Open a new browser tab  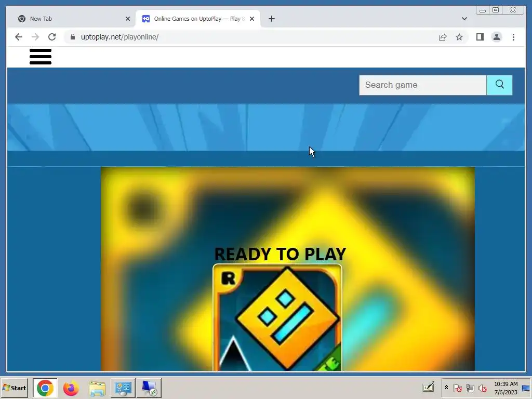pyautogui.click(x=271, y=19)
